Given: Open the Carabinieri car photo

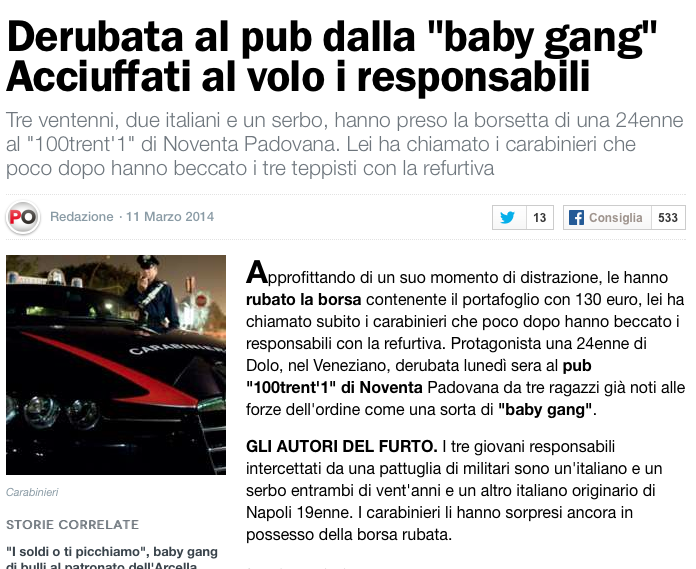Looking at the screenshot, I should [116, 365].
